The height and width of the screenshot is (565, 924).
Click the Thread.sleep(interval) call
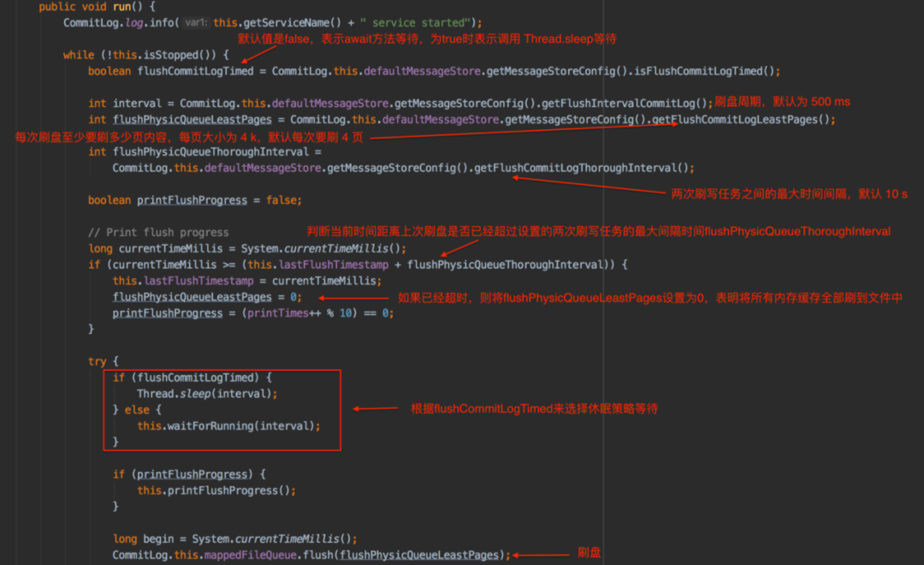pyautogui.click(x=204, y=394)
